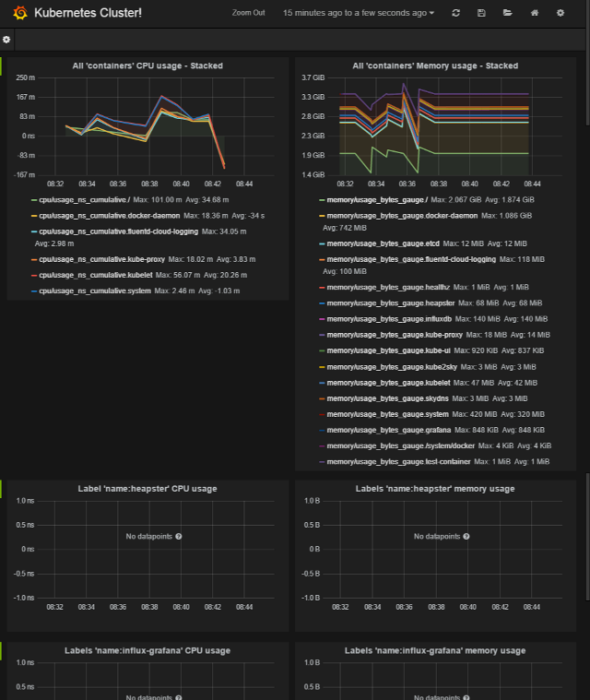Viewport: 590px width, 700px height.
Task: Toggle the memory healthz legend series
Action: click(x=388, y=288)
